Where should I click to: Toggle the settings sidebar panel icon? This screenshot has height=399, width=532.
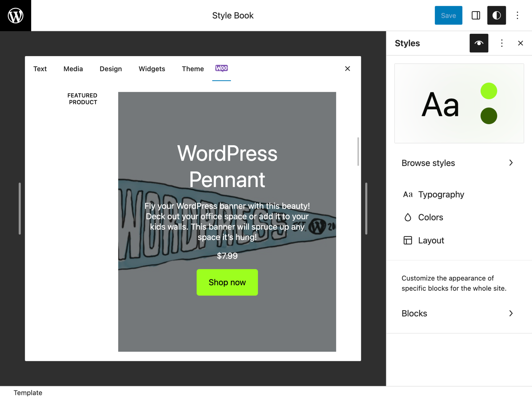tap(476, 15)
